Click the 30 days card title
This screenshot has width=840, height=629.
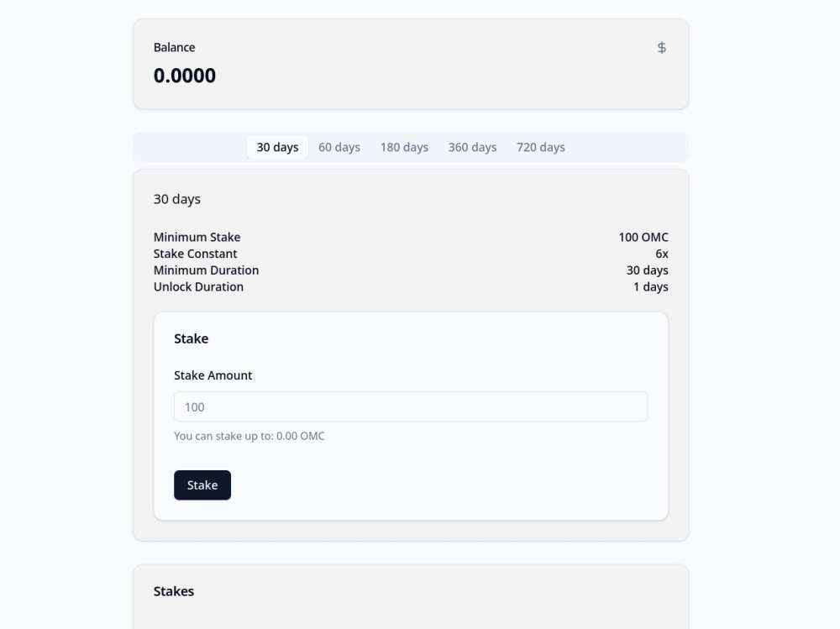click(176, 199)
